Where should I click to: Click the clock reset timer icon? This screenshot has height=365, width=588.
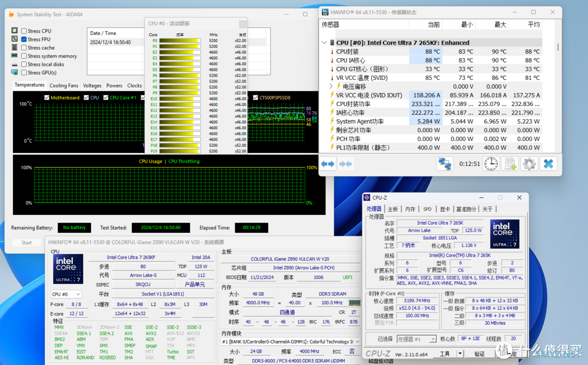click(x=491, y=164)
